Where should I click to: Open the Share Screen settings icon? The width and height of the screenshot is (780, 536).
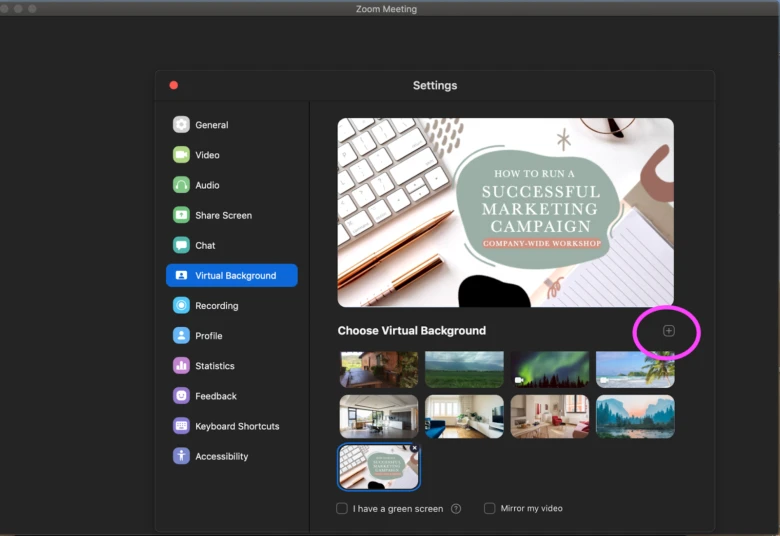(x=181, y=215)
